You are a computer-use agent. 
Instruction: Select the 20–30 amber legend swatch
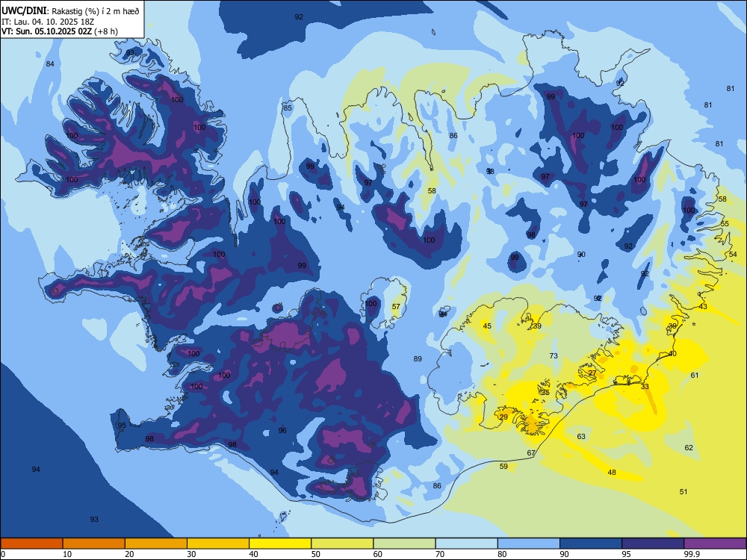point(156,544)
